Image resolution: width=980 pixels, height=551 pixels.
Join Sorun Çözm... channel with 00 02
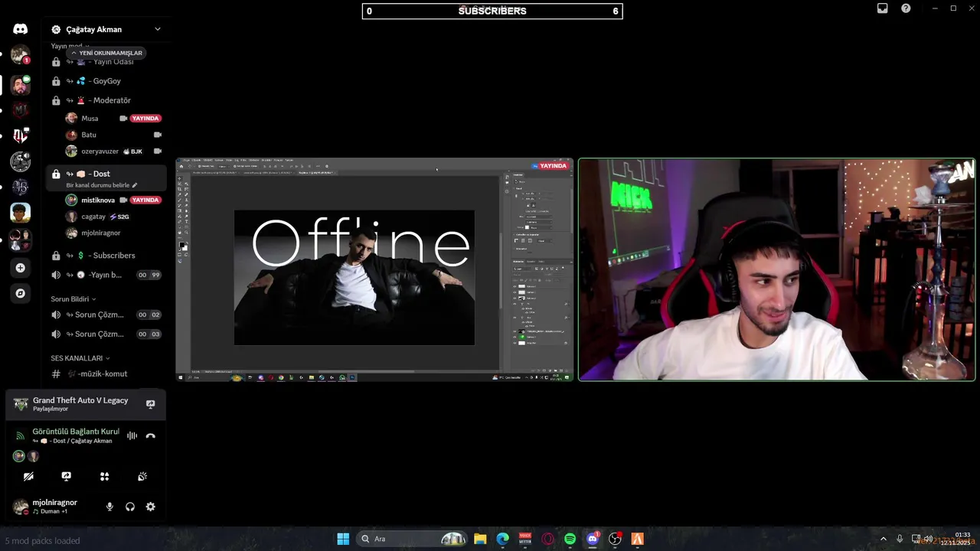pos(106,315)
